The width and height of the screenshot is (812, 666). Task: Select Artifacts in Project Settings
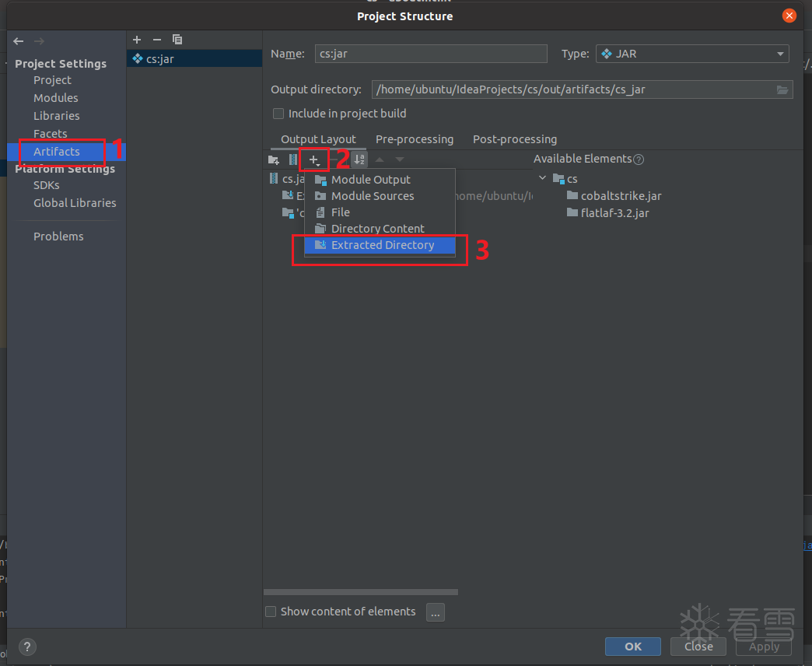[x=57, y=151]
